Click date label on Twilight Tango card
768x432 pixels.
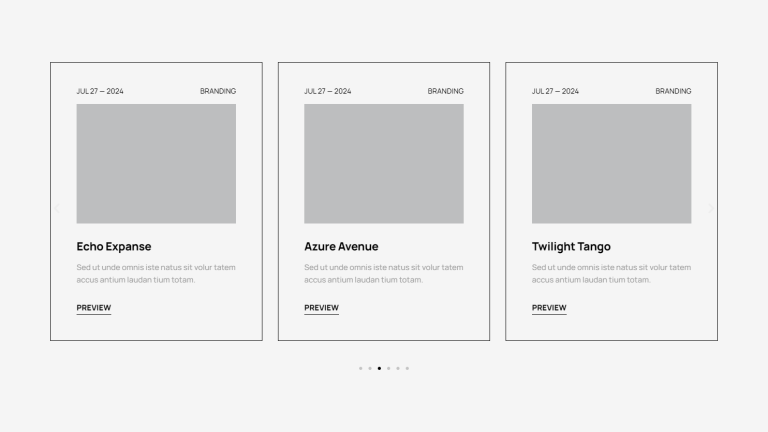[x=555, y=91]
